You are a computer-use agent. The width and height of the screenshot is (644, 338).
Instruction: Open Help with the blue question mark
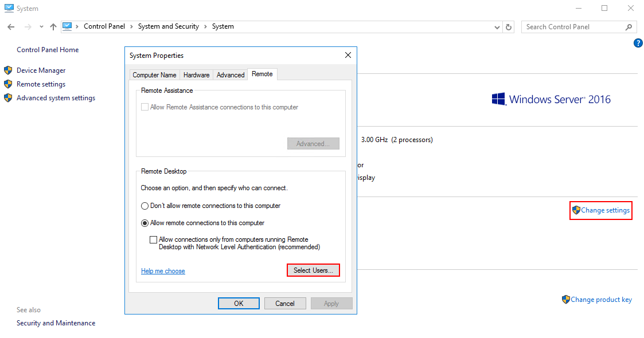click(x=638, y=43)
